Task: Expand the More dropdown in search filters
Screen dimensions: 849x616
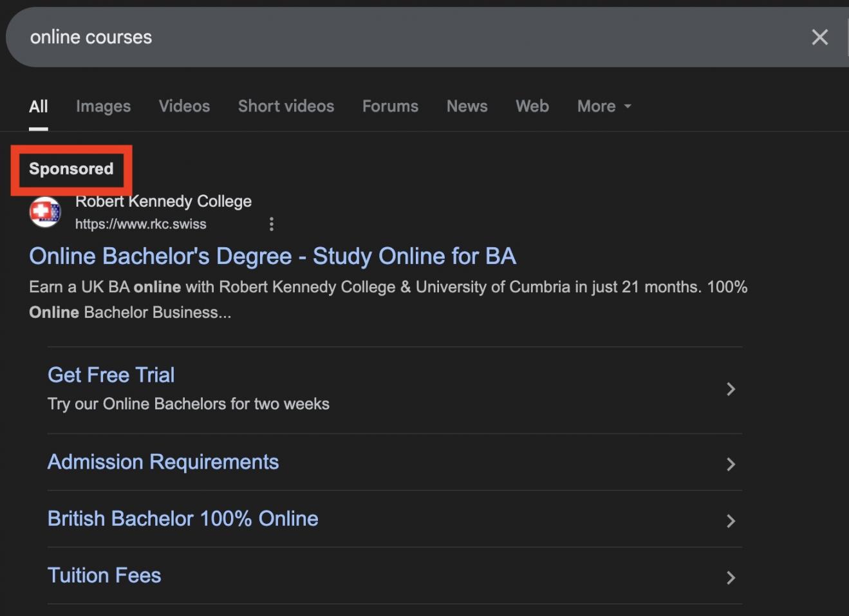Action: pyautogui.click(x=604, y=106)
